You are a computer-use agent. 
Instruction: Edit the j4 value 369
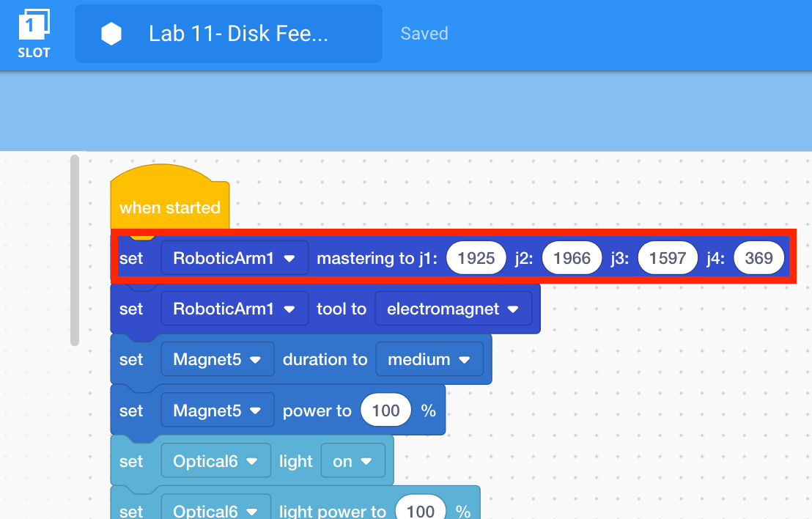[x=759, y=258]
